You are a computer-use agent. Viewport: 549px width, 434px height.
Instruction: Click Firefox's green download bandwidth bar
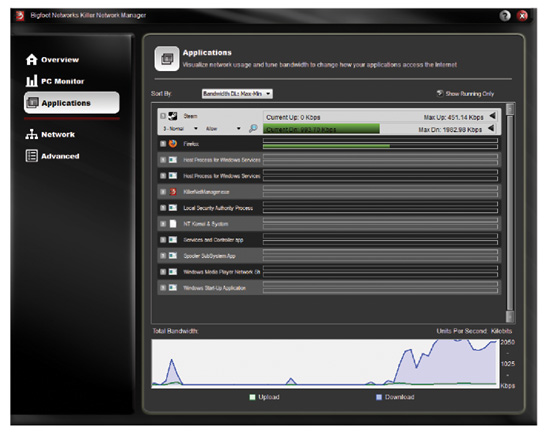pyautogui.click(x=326, y=146)
